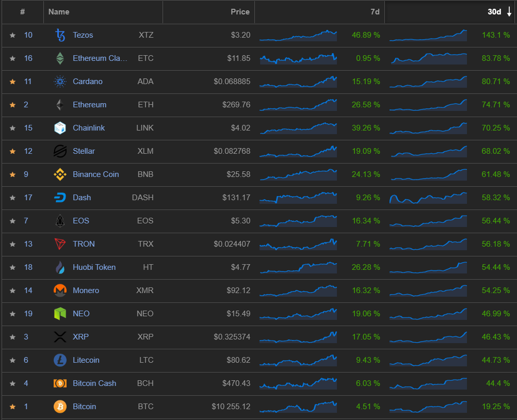Unfavorite Cardano via its orange star
517x420 pixels.
point(12,82)
